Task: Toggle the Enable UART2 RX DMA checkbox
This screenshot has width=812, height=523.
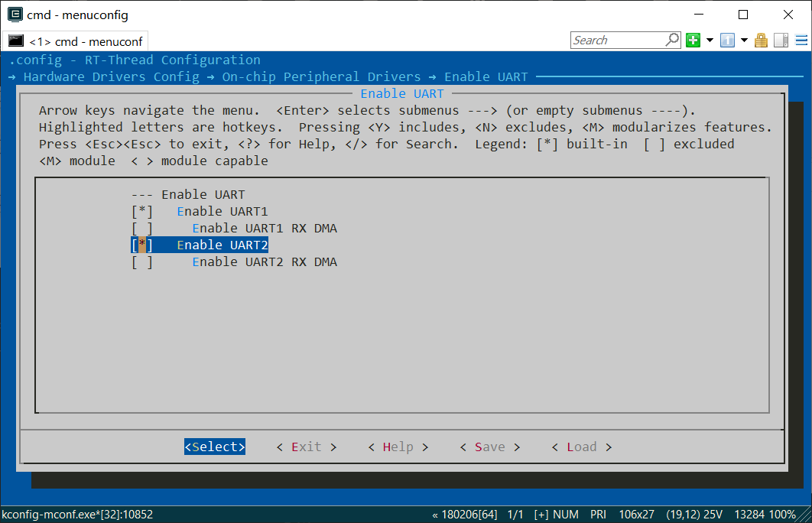Action: tap(142, 262)
